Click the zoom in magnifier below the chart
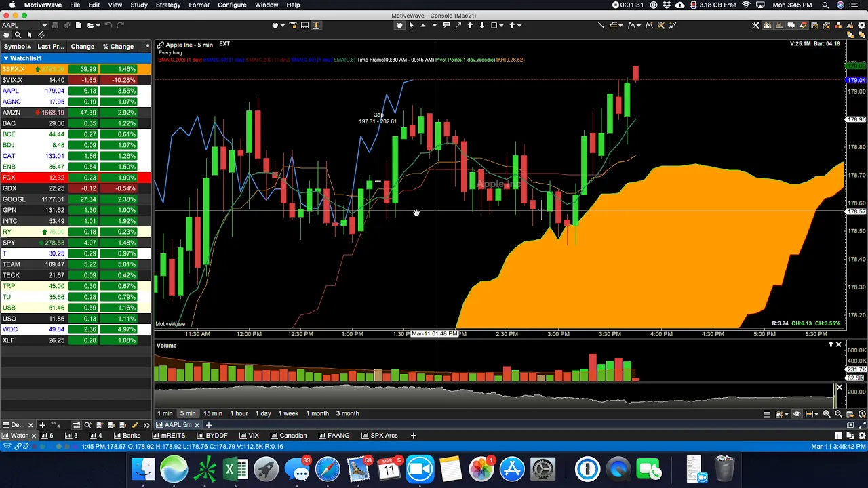 827,414
